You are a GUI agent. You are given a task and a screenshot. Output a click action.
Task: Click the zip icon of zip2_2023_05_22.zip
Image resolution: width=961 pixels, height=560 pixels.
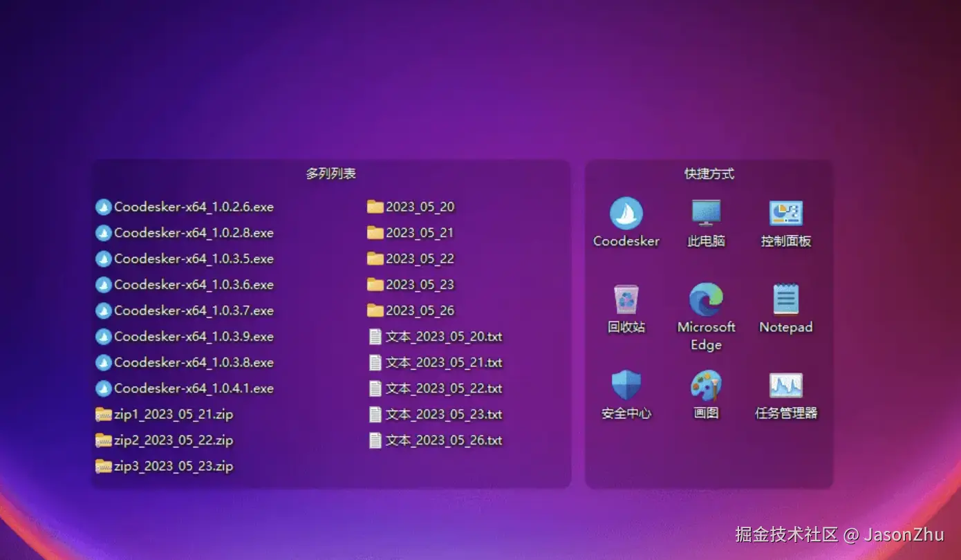[x=104, y=440]
